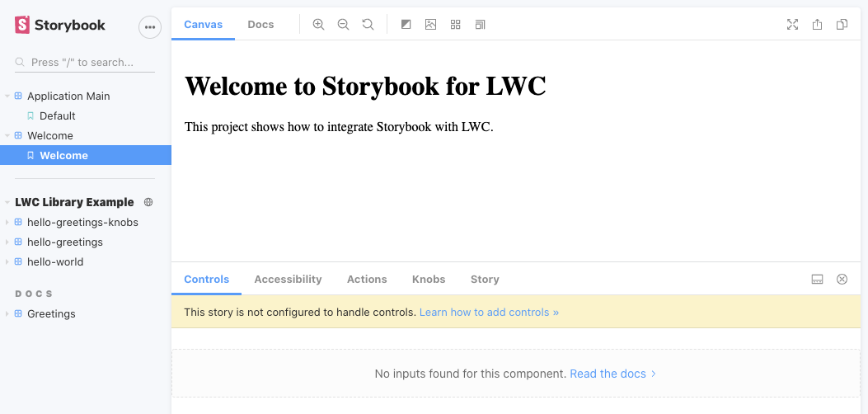Click the image toolbar icon next to grid
The height and width of the screenshot is (414, 868).
430,25
